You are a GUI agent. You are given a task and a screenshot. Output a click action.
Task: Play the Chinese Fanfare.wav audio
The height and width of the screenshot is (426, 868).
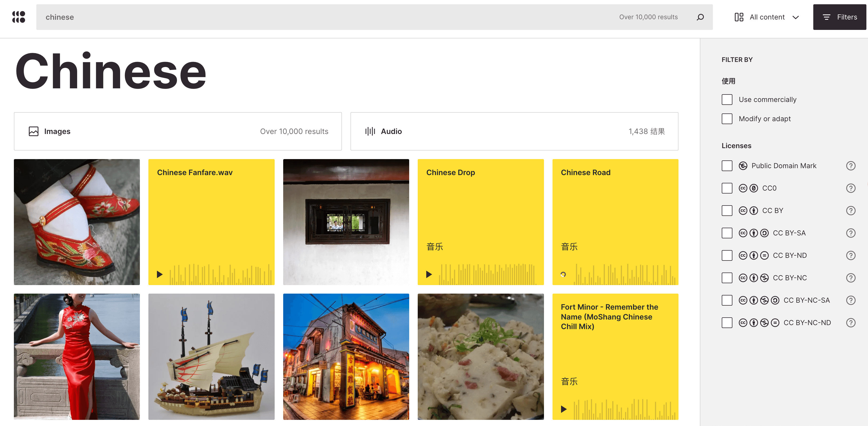coord(160,274)
